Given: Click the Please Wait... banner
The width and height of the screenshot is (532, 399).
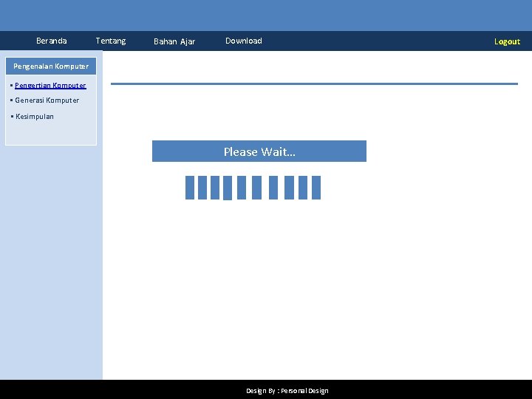Looking at the screenshot, I should 259,151.
